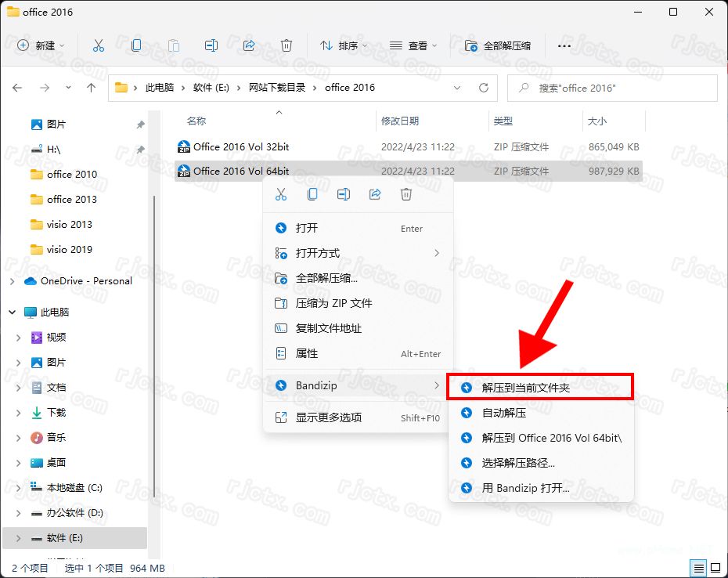Click the 新建 New button in the toolbar
Viewport: 728px width, 578px height.
(40, 45)
